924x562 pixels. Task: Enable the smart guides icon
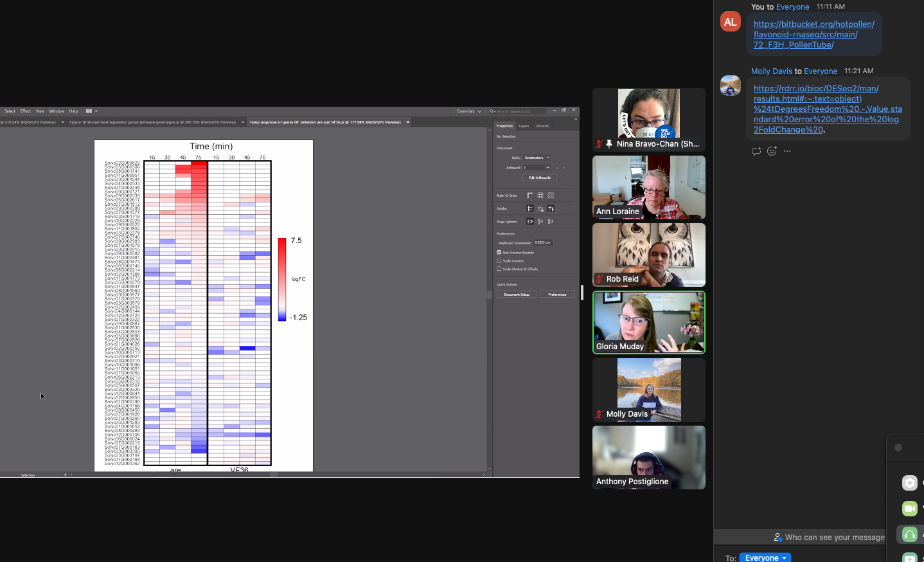[x=551, y=208]
